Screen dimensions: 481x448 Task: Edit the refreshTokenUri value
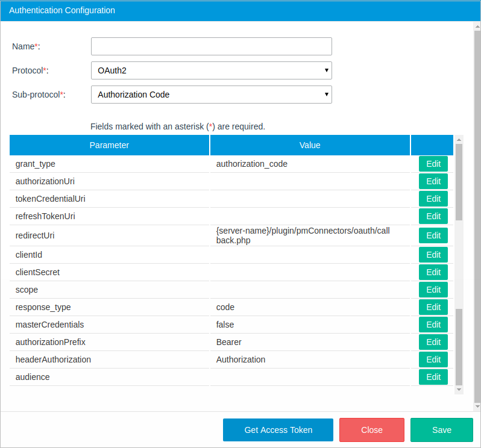(433, 216)
